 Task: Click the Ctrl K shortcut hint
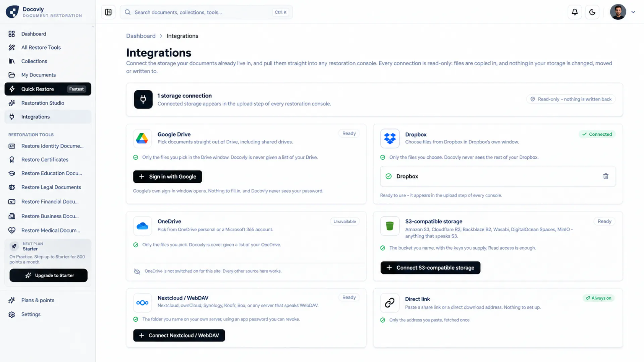280,12
